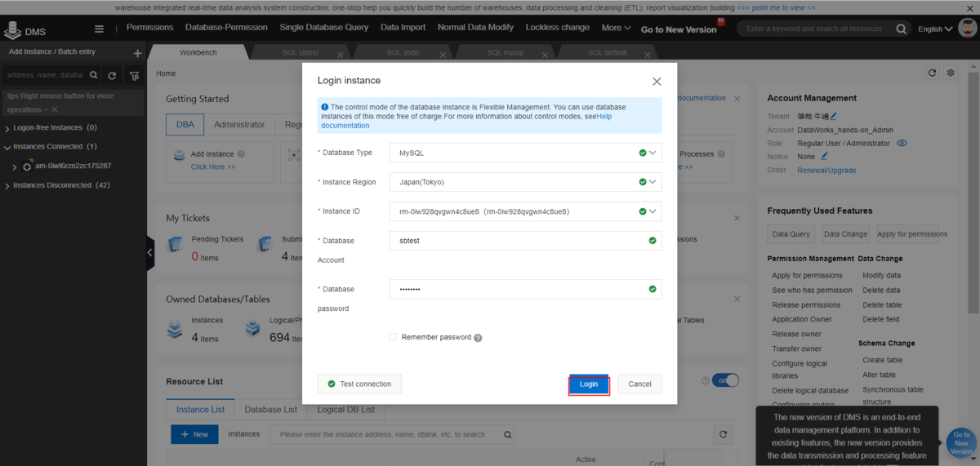Screen dimensions: 980x466
Task: Close the SQL sbtest tab
Action: point(342,56)
